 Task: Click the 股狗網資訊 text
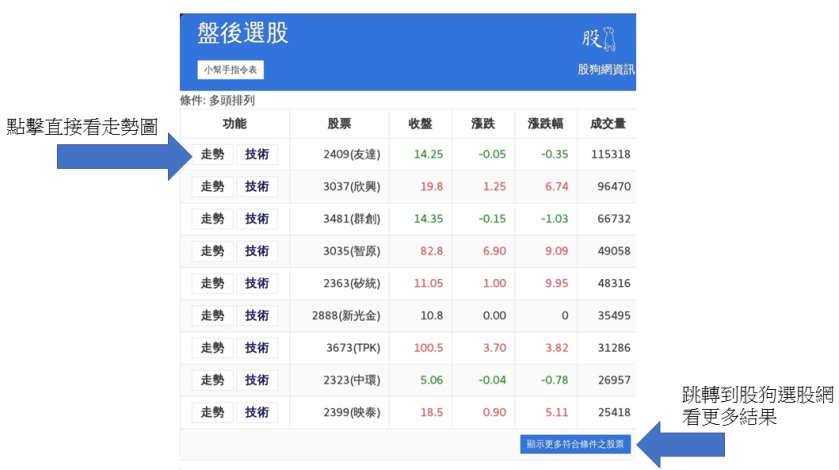(606, 70)
